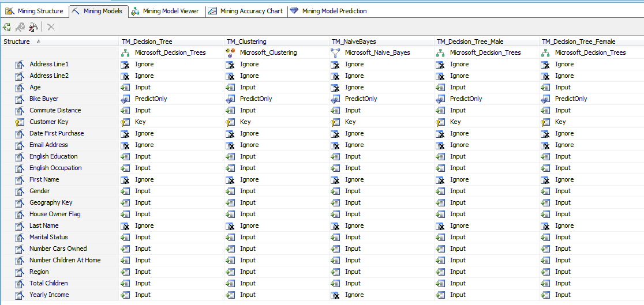Viewport: 644px width, 305px height.
Task: Click the Gender Input icon in TM_Decision_Tree
Action: coord(125,191)
